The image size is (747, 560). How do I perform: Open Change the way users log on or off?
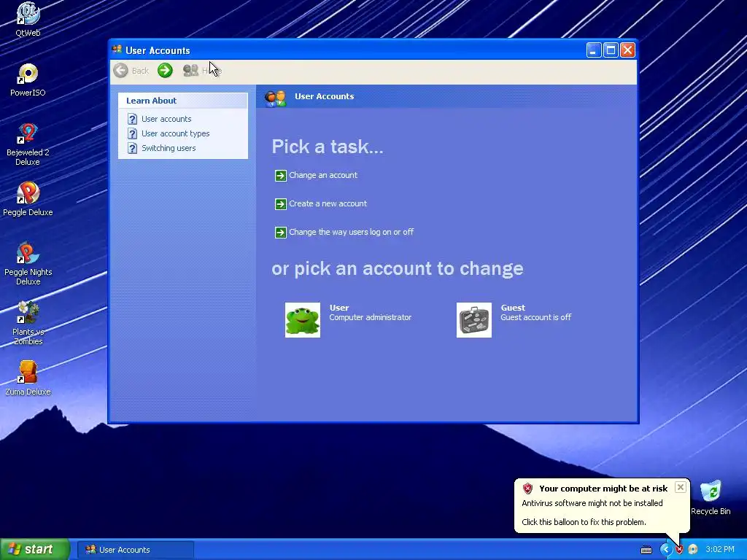pyautogui.click(x=351, y=232)
